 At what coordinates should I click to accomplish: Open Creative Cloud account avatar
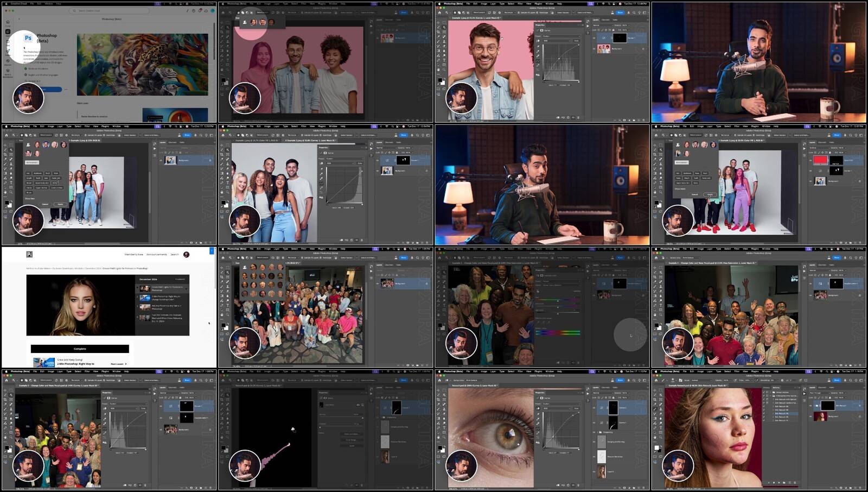click(x=212, y=10)
